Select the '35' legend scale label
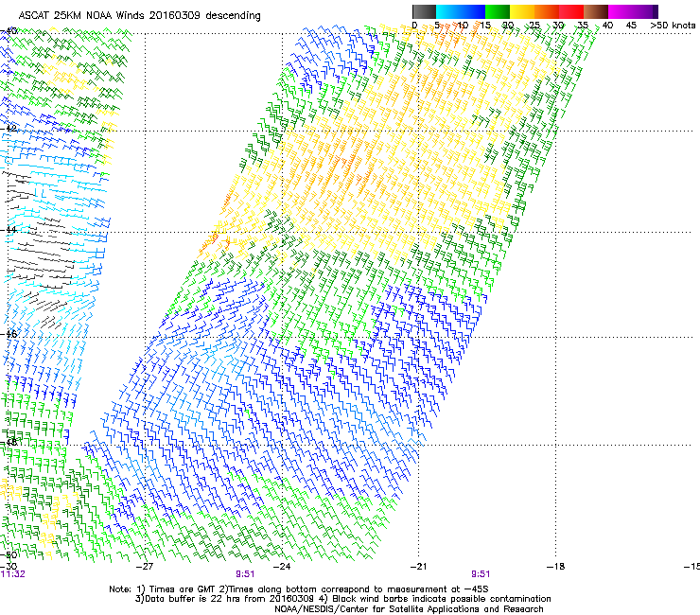 pyautogui.click(x=583, y=26)
